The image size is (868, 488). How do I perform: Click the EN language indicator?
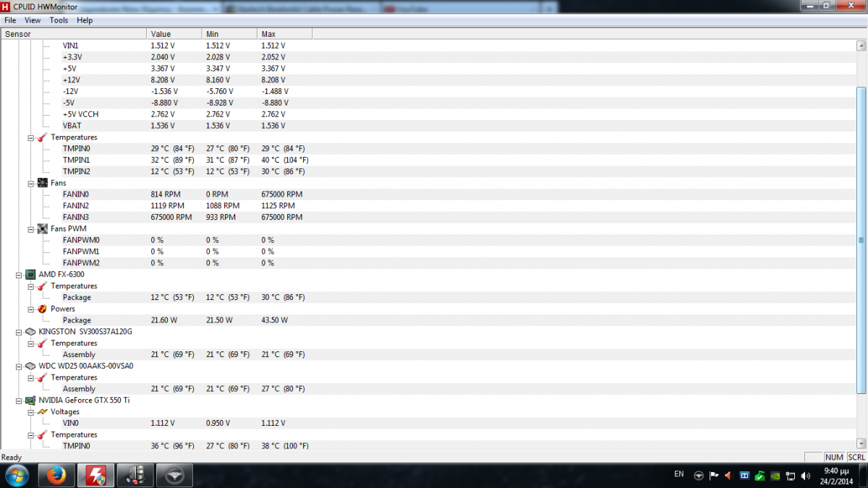tap(678, 474)
